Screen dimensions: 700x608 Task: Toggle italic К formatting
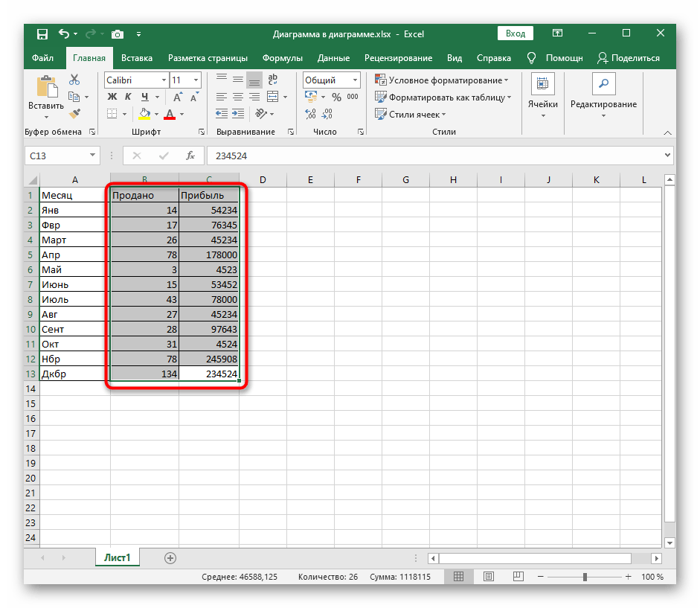click(129, 97)
